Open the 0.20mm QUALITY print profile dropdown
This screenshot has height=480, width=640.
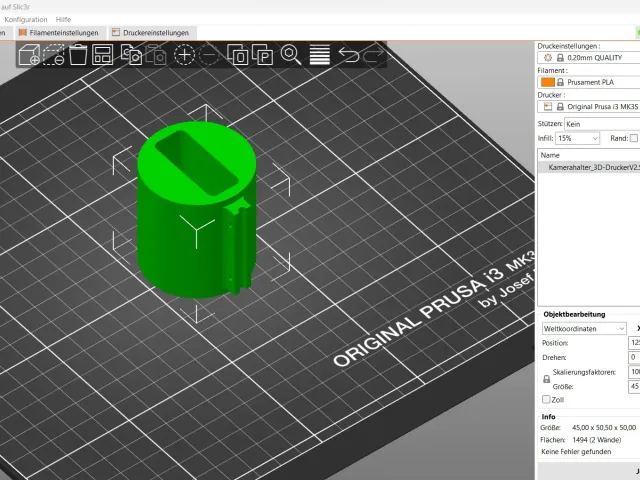tap(589, 58)
